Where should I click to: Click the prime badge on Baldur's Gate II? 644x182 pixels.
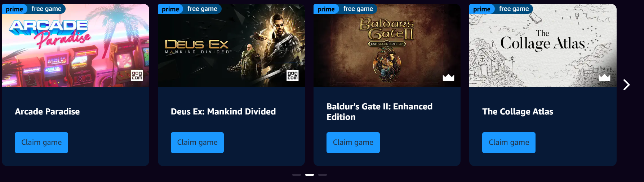[326, 9]
